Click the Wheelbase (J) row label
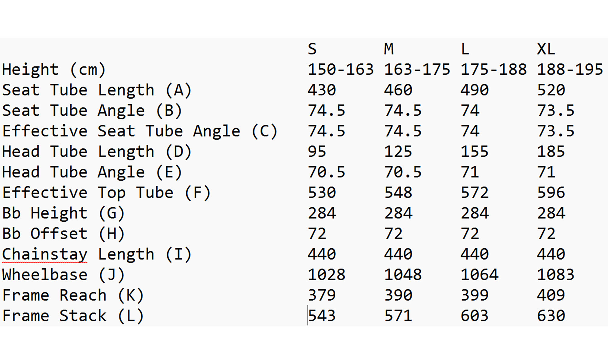 63,275
